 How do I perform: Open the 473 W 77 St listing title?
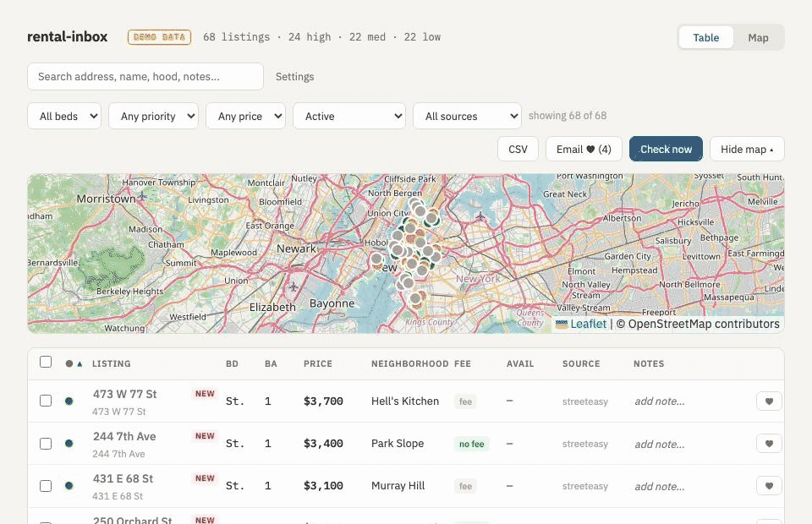(125, 394)
